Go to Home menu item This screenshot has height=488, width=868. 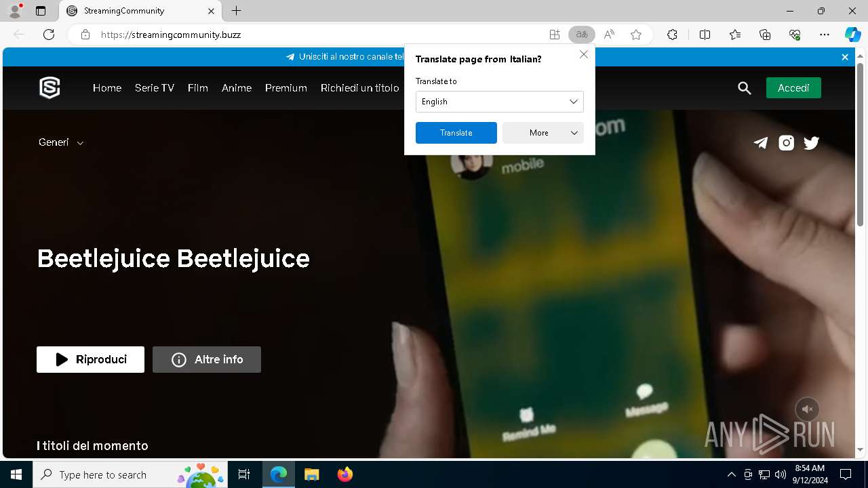(107, 88)
